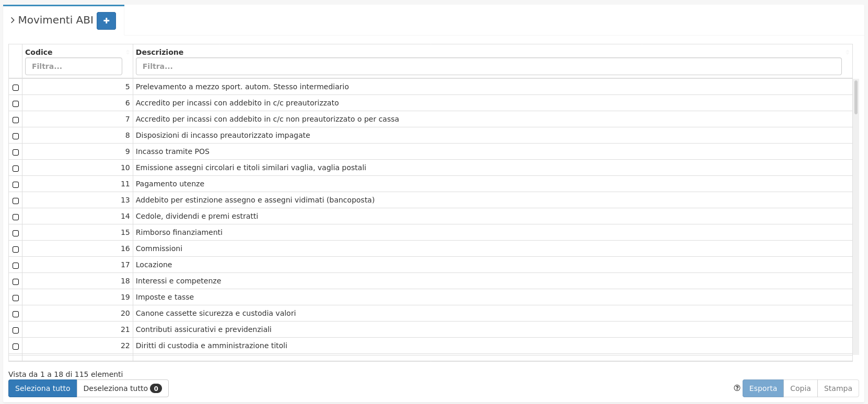Click the blue plus add button

coord(106,21)
